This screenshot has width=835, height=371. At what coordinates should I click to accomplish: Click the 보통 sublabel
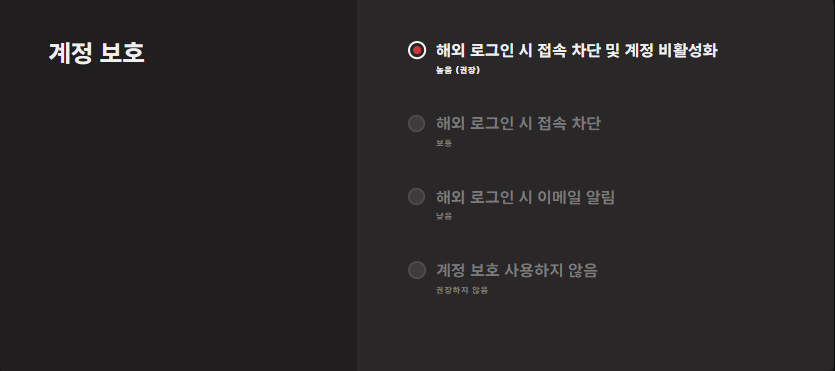click(x=444, y=143)
